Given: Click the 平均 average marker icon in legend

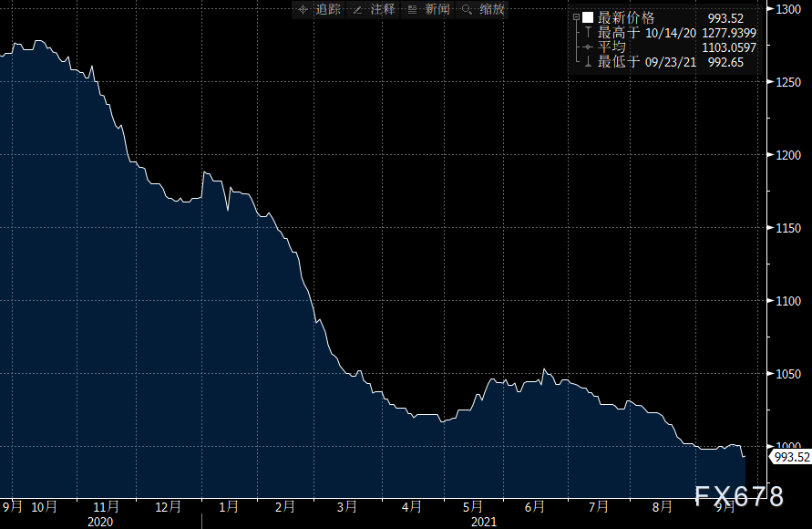Looking at the screenshot, I should 588,47.
